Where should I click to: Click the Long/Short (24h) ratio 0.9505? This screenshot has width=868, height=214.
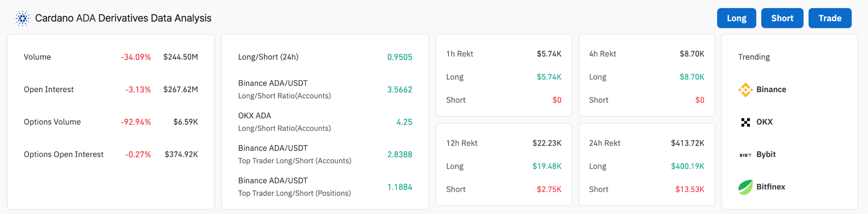(400, 57)
